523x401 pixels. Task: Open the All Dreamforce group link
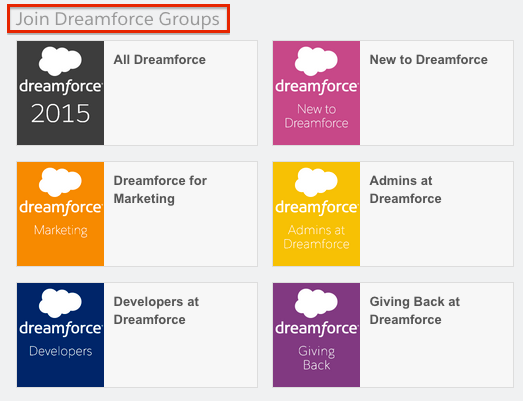[x=159, y=60]
